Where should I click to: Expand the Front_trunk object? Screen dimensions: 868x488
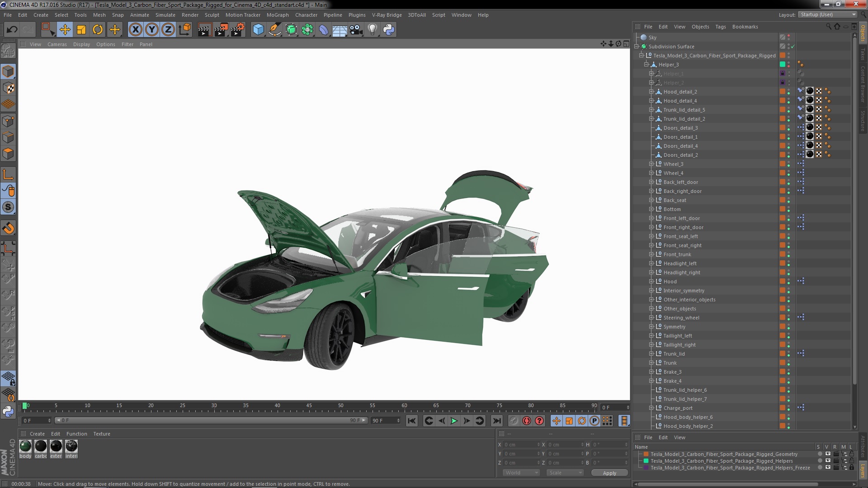pyautogui.click(x=651, y=254)
